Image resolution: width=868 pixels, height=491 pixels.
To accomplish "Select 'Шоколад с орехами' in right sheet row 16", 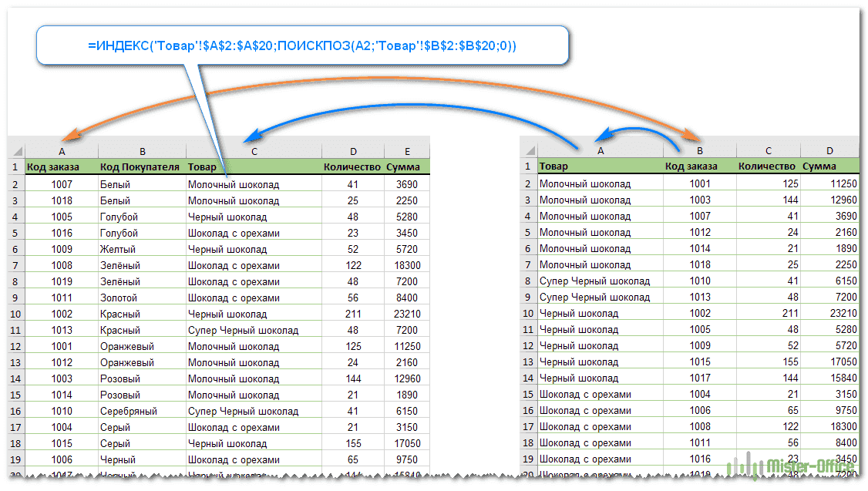I will pyautogui.click(x=600, y=410).
